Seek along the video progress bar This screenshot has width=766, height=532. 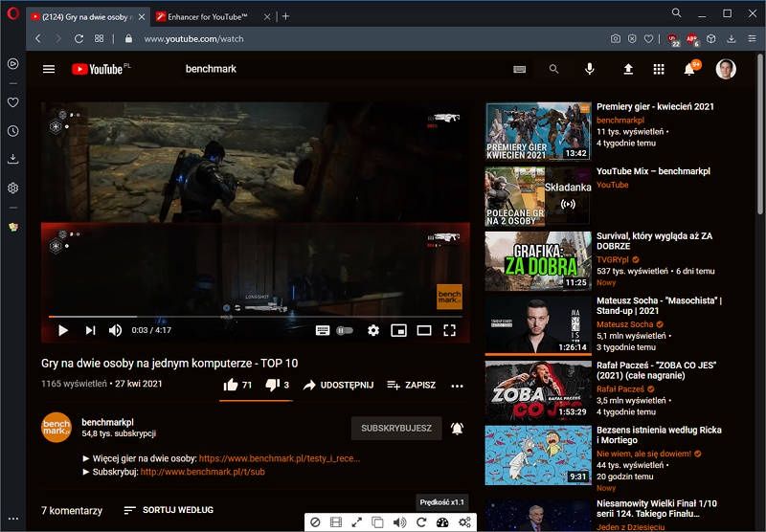click(x=255, y=317)
